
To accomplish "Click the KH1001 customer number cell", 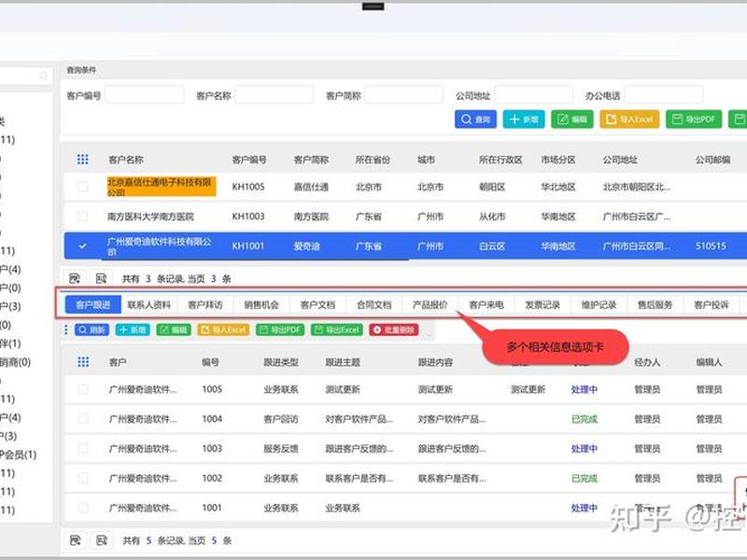I will [x=248, y=245].
